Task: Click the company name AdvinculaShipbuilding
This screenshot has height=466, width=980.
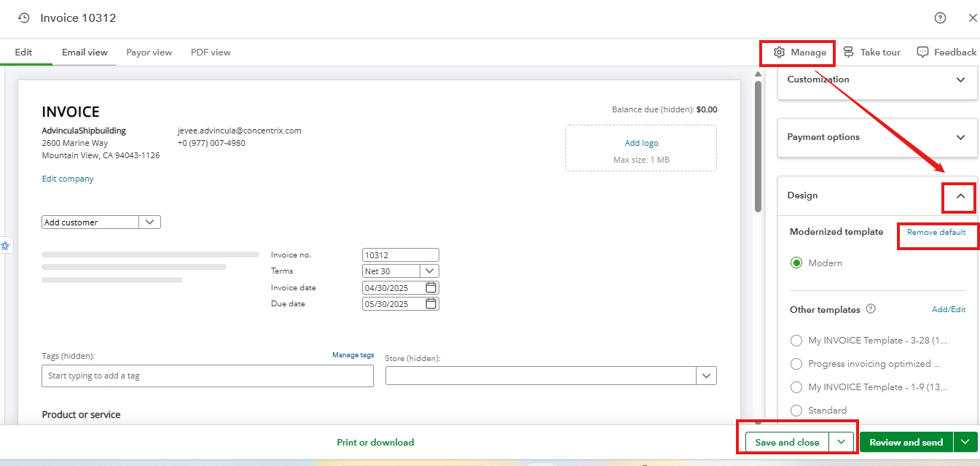Action: tap(84, 131)
